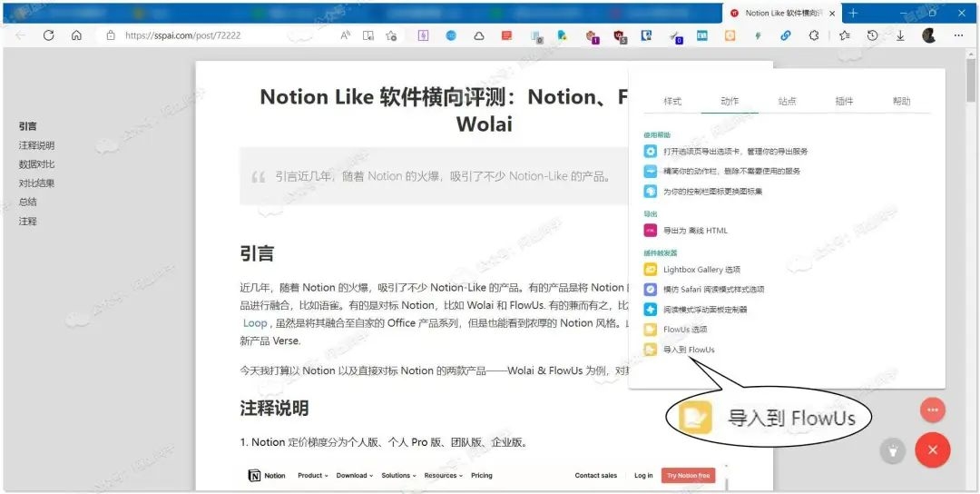The width and height of the screenshot is (980, 494).
Task: Click the blue link extension icon
Action: click(786, 35)
